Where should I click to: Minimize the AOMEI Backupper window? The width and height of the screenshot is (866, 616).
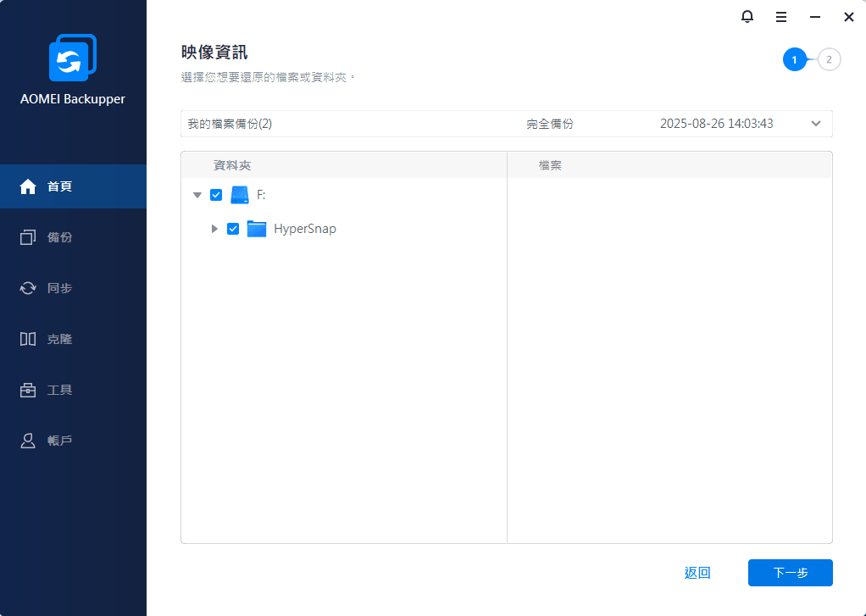point(814,17)
